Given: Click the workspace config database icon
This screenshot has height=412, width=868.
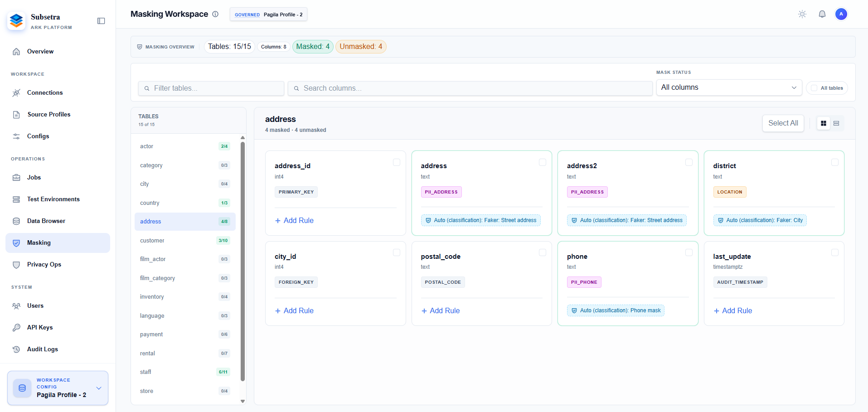Looking at the screenshot, I should [22, 388].
